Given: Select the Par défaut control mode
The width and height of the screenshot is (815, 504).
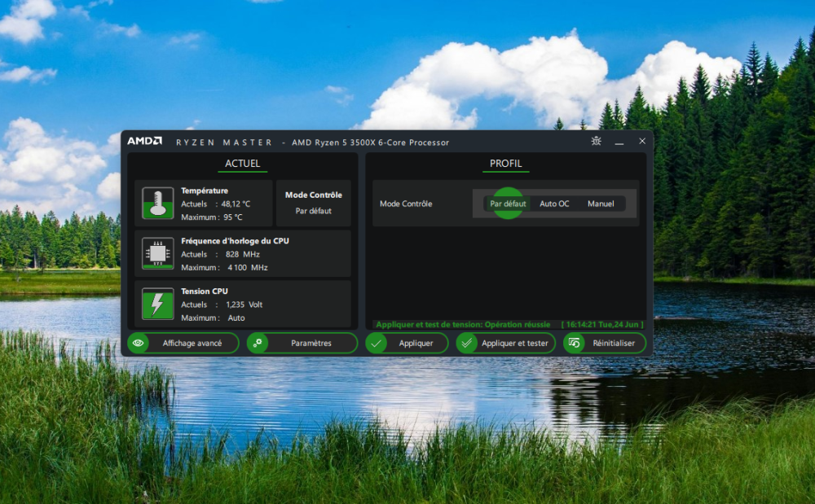Looking at the screenshot, I should [x=508, y=204].
